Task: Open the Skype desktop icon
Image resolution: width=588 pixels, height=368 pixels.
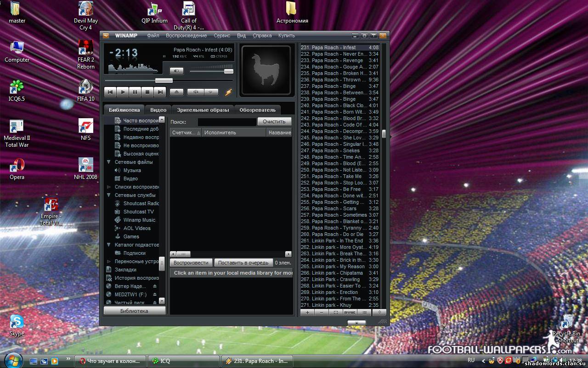Action: tap(17, 325)
